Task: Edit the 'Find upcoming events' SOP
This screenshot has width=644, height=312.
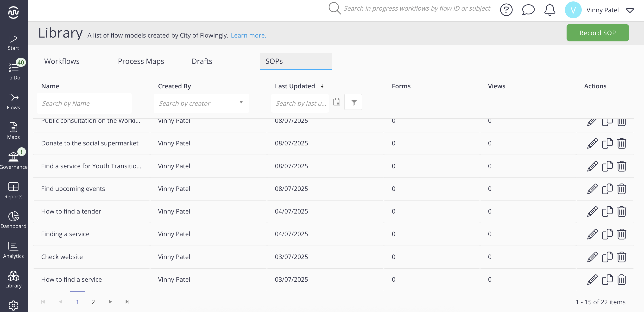Action: [592, 189]
